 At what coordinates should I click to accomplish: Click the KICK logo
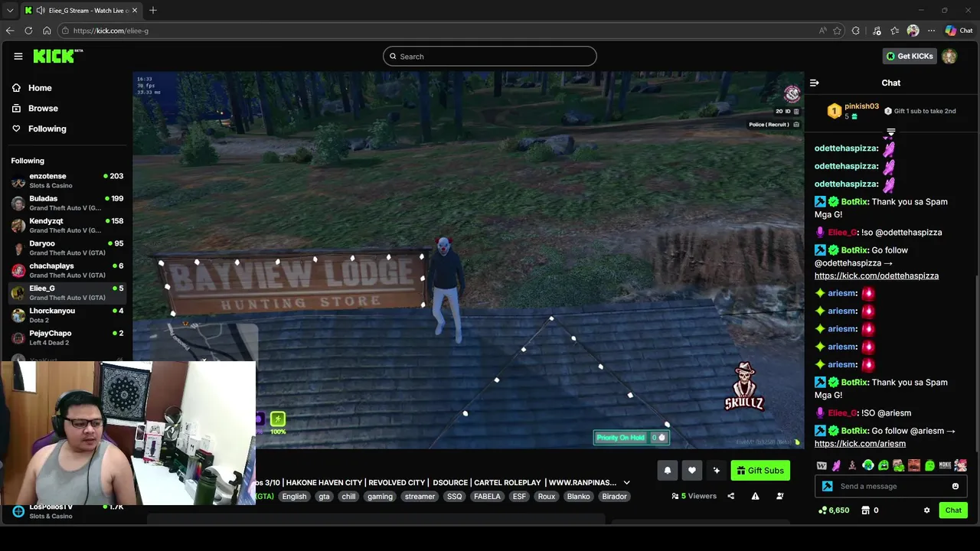(57, 56)
